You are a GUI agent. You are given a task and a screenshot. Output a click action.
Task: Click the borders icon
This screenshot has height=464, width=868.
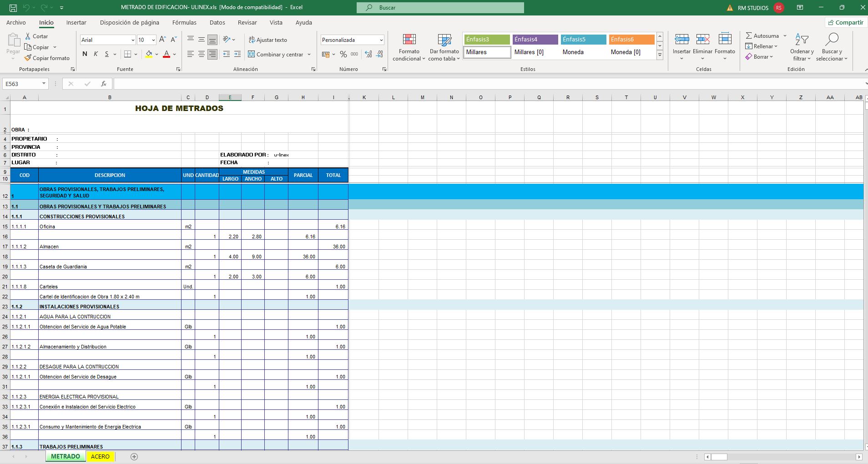click(x=128, y=54)
